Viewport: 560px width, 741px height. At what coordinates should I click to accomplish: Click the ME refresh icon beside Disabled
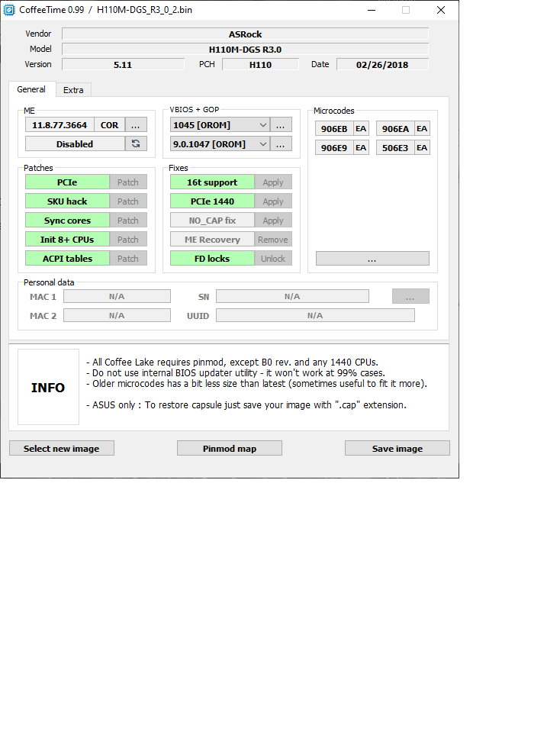pyautogui.click(x=136, y=143)
